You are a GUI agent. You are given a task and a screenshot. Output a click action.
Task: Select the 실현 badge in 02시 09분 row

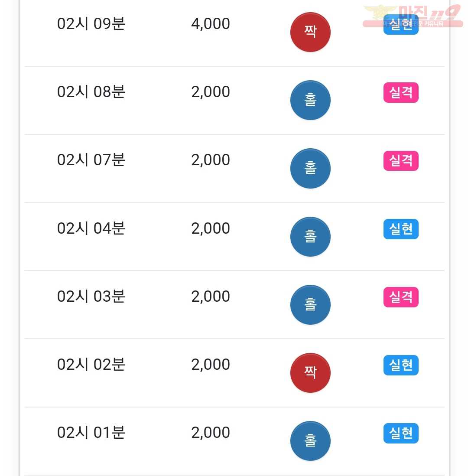pos(401,24)
